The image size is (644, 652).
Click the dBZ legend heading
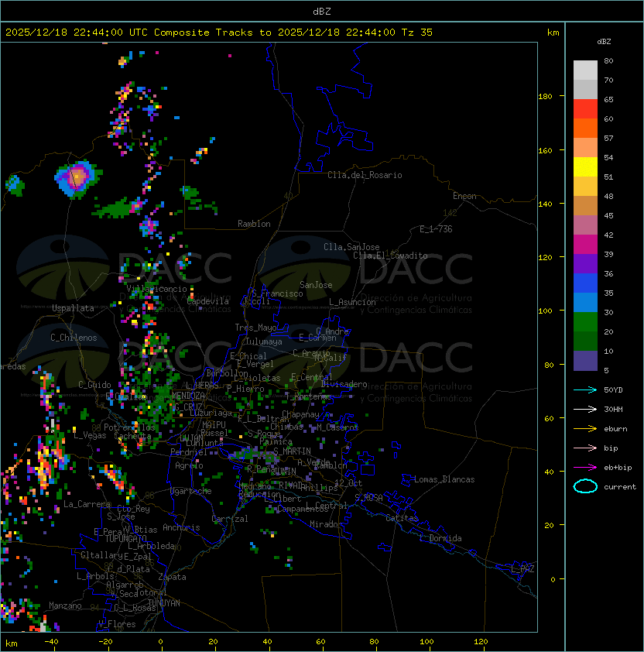click(x=604, y=42)
